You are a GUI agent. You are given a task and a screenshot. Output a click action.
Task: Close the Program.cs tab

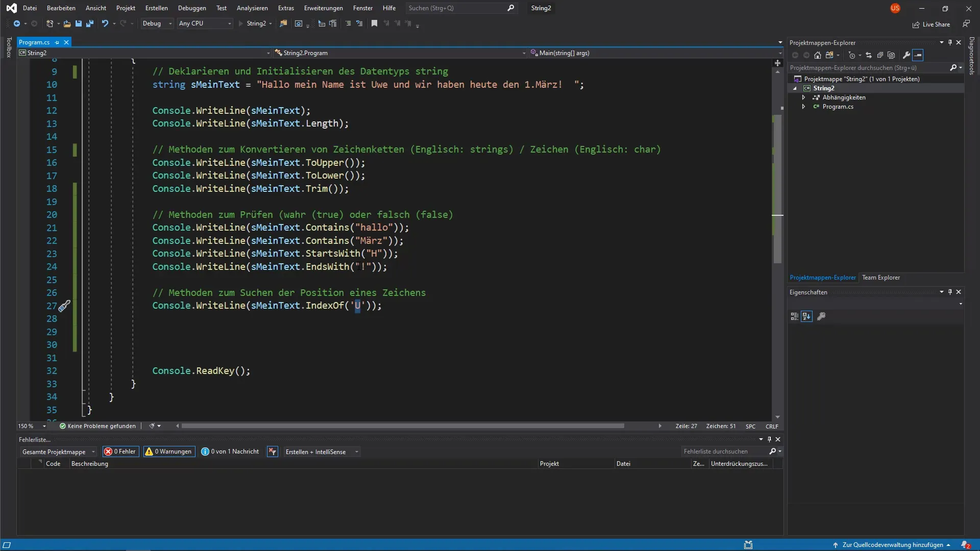click(66, 42)
